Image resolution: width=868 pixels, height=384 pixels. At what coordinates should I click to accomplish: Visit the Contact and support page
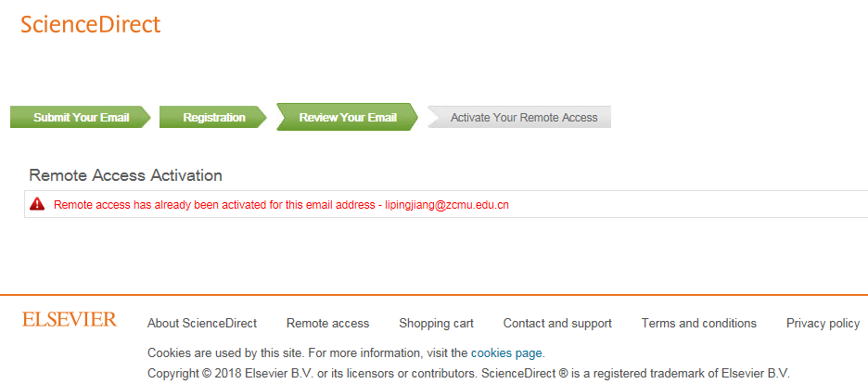tap(557, 324)
